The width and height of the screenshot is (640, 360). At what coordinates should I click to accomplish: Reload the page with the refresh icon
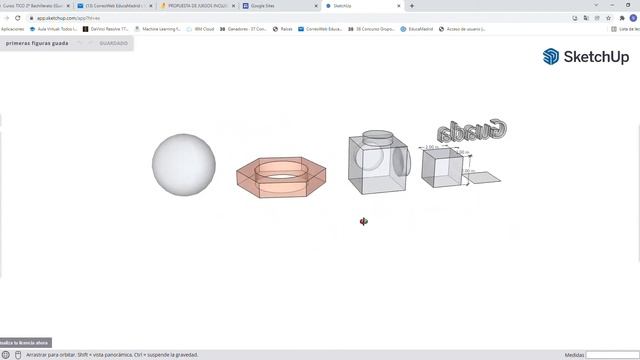18,18
